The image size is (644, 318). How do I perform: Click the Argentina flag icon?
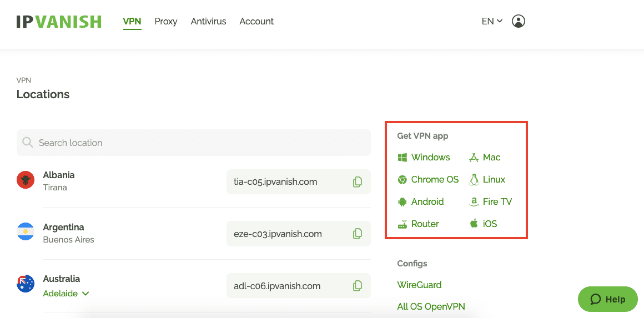(x=26, y=232)
